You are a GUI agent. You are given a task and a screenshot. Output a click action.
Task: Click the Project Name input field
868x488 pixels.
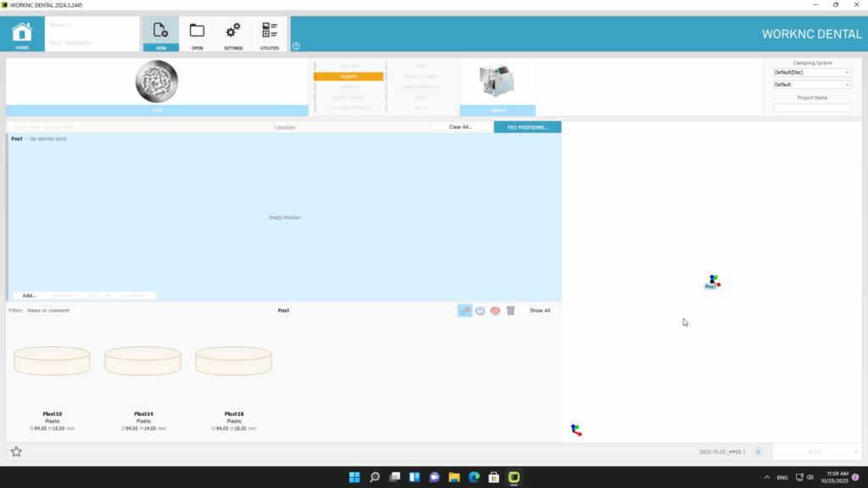(812, 108)
